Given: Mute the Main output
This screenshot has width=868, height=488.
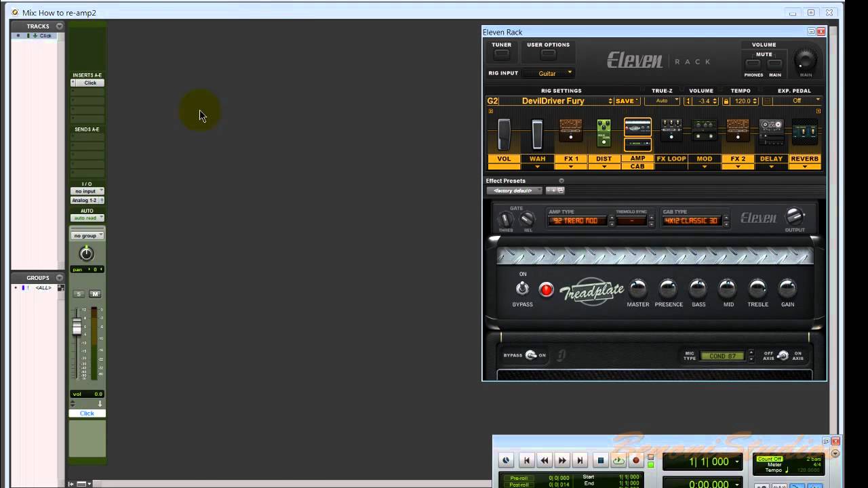Looking at the screenshot, I should pyautogui.click(x=775, y=64).
